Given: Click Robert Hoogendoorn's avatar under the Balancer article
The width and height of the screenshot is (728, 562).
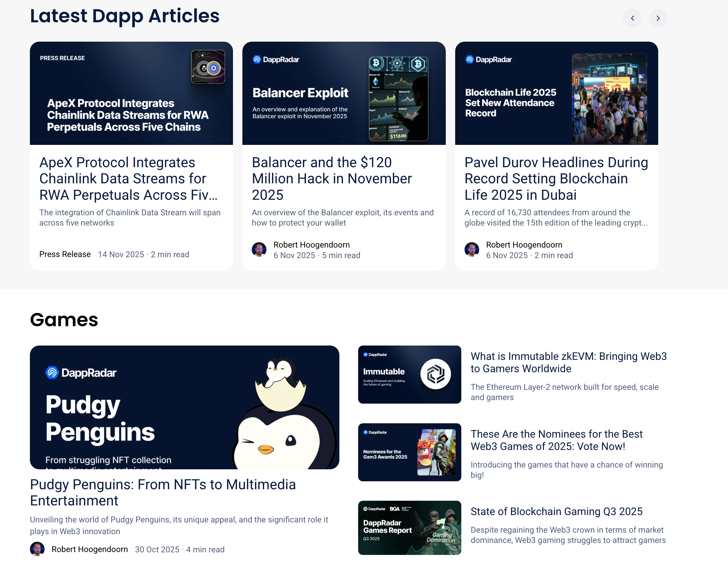Looking at the screenshot, I should click(x=259, y=250).
